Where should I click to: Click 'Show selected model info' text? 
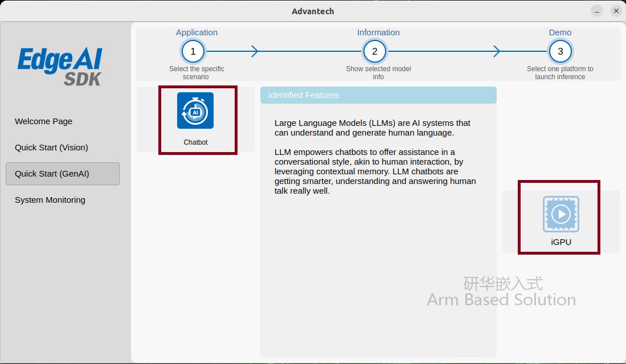point(378,73)
